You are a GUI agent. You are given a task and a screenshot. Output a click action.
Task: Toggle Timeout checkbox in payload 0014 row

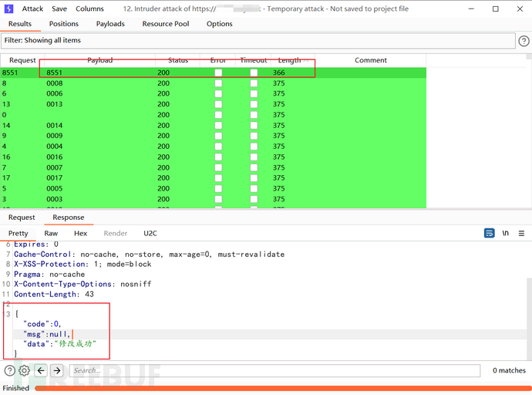(254, 125)
